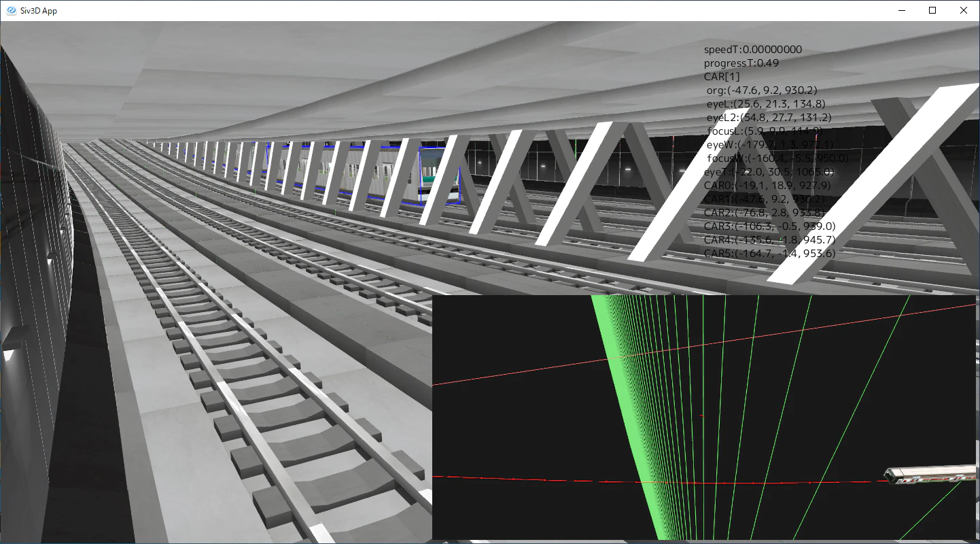Select the 'eyeL2:(54.8, 27.7, 131.2)' line
This screenshot has width=980, height=544.
[769, 118]
